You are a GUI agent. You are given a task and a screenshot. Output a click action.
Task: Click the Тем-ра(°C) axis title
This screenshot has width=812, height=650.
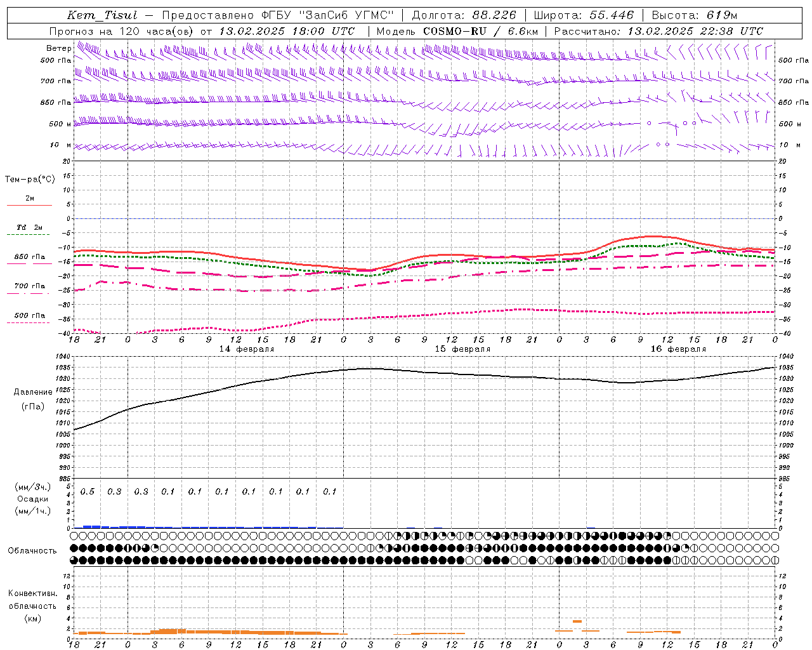[x=30, y=180]
